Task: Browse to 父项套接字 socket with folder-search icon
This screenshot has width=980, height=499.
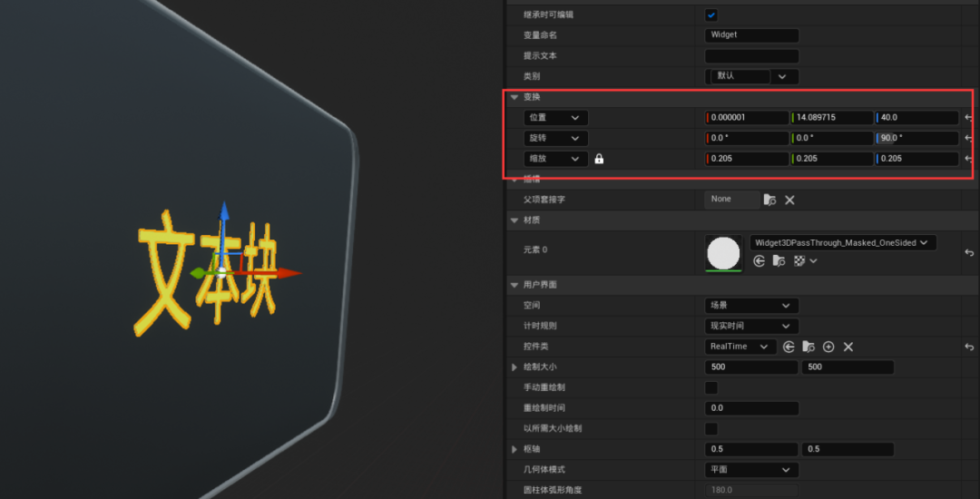Action: click(770, 200)
